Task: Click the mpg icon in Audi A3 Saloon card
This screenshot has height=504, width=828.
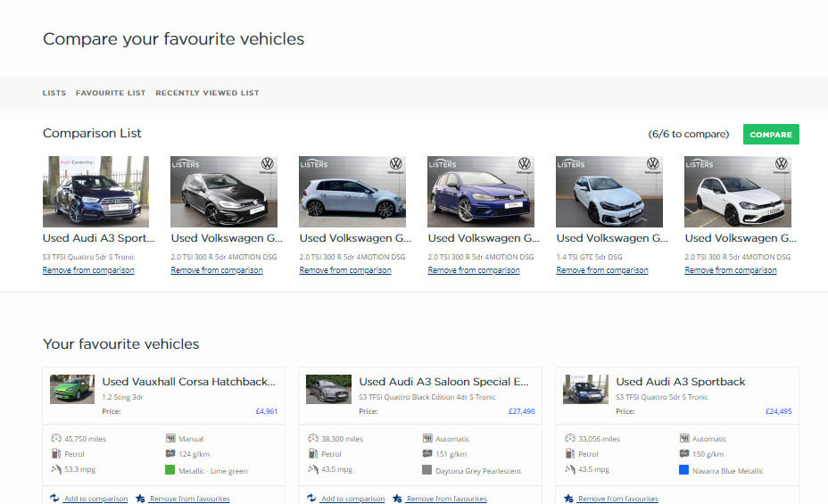Action: [x=313, y=468]
